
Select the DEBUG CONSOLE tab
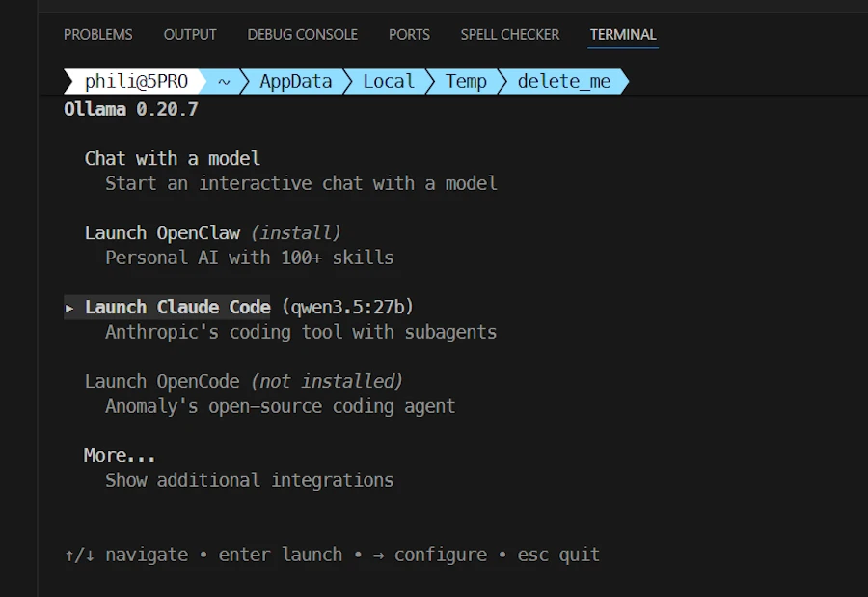(302, 35)
